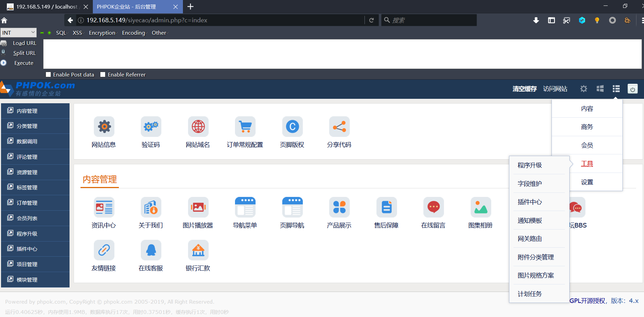
Task: Click the browser back arrow
Action: click(x=70, y=20)
